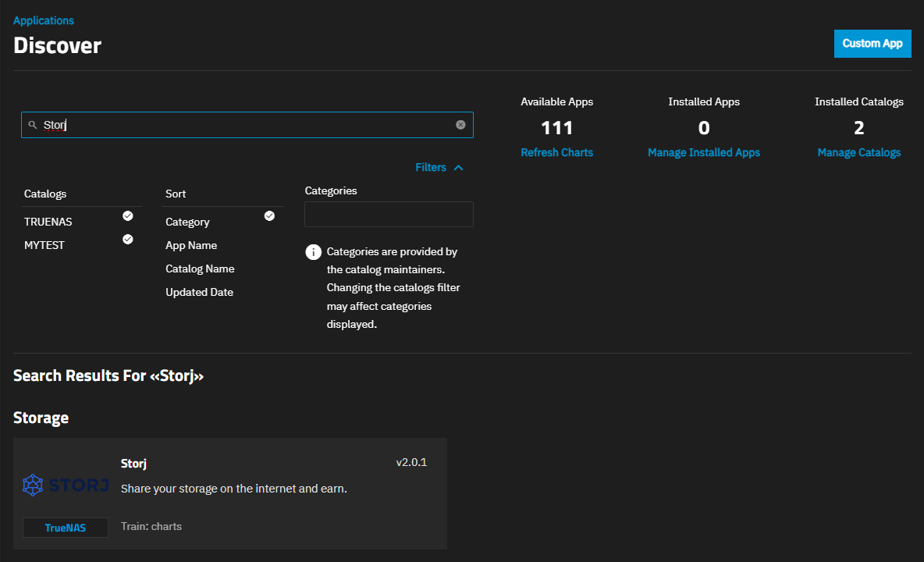
Task: Open the Categories selection box
Action: point(389,215)
